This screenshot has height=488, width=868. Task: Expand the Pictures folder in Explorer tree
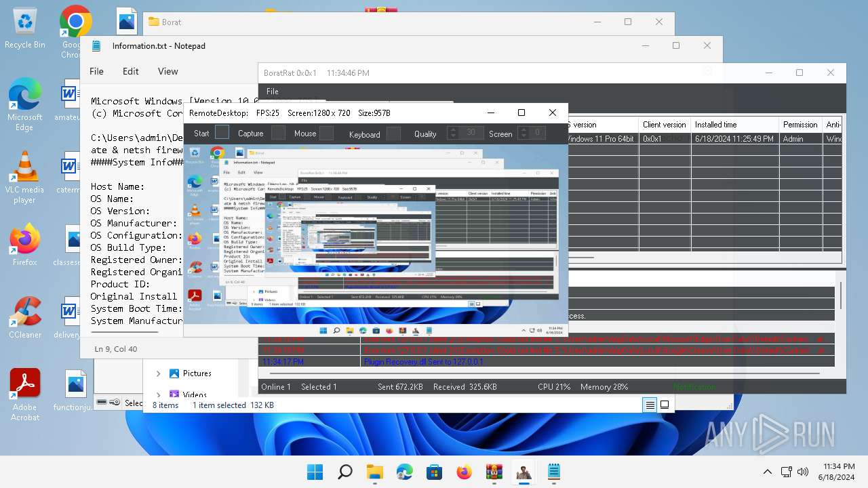[x=158, y=373]
